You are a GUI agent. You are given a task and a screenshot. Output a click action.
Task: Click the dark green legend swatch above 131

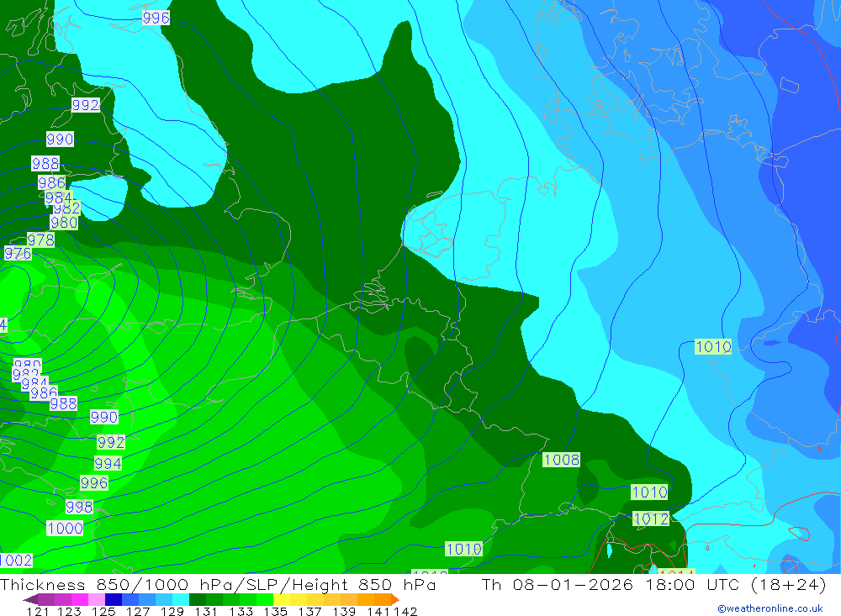[x=198, y=599]
